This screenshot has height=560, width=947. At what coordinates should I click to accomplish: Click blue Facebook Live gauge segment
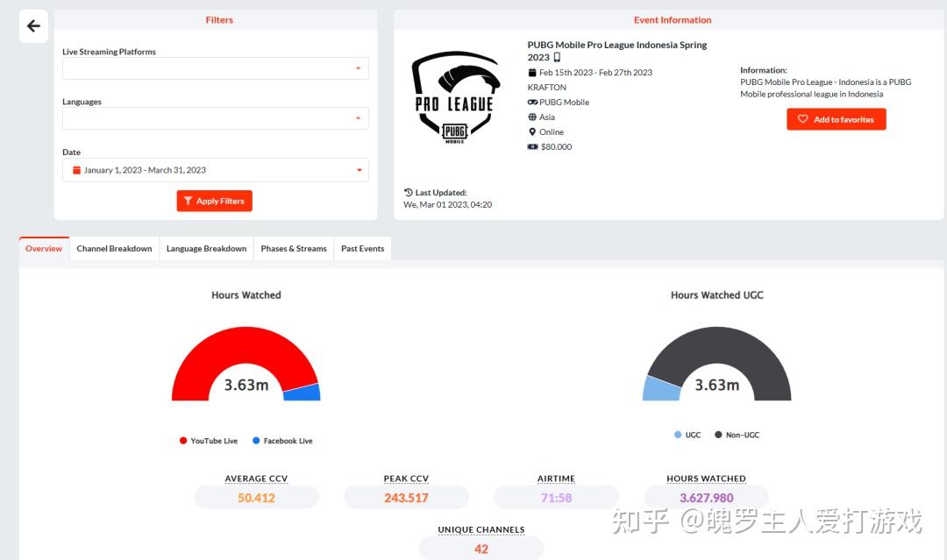click(x=302, y=393)
